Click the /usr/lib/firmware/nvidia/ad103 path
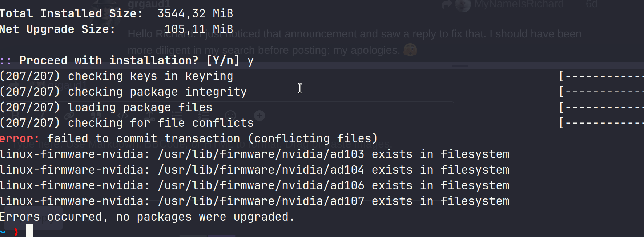The width and height of the screenshot is (644, 237). coord(261,154)
